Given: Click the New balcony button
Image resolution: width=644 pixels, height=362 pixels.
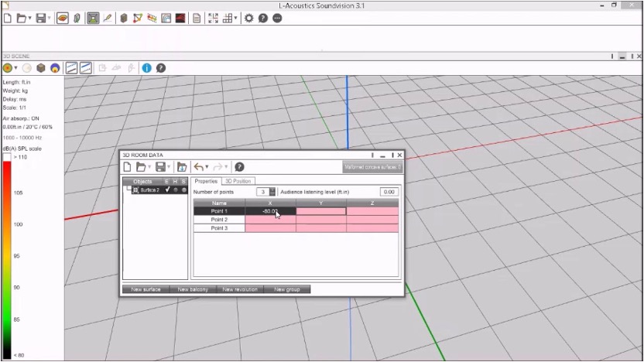Looking at the screenshot, I should (193, 289).
